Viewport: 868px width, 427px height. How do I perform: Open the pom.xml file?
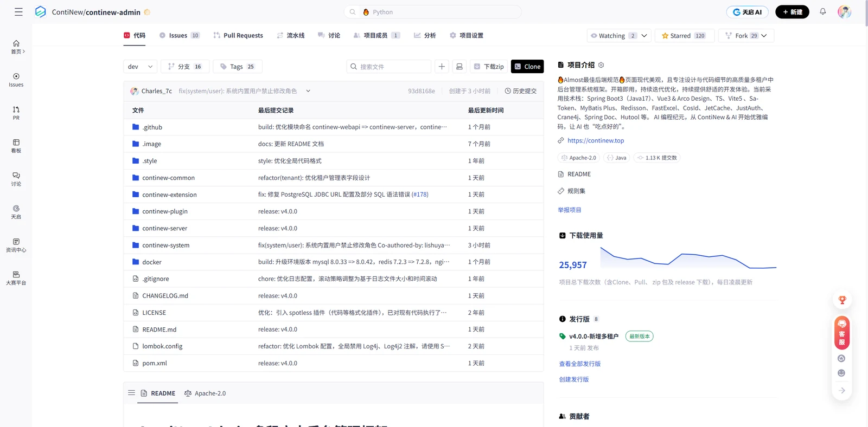click(155, 364)
